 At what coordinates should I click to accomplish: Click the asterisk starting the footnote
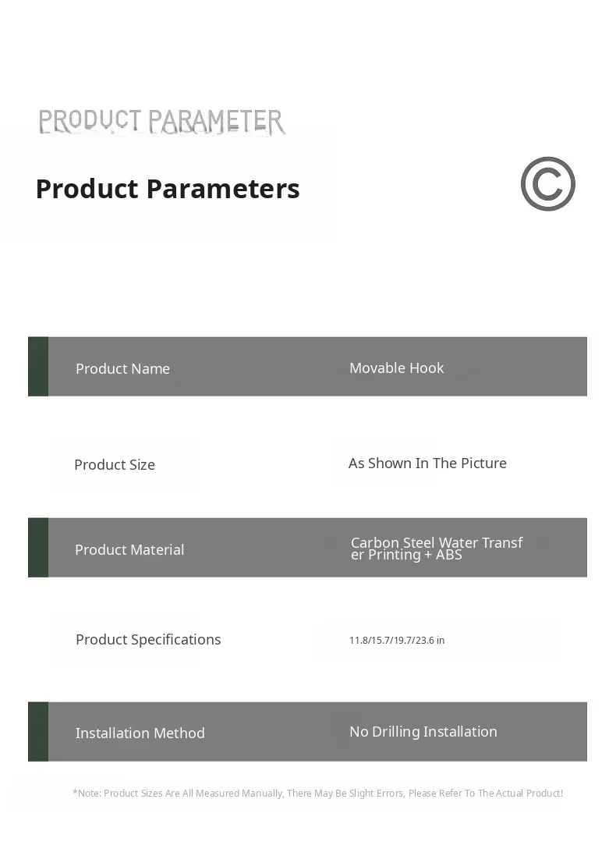75,793
